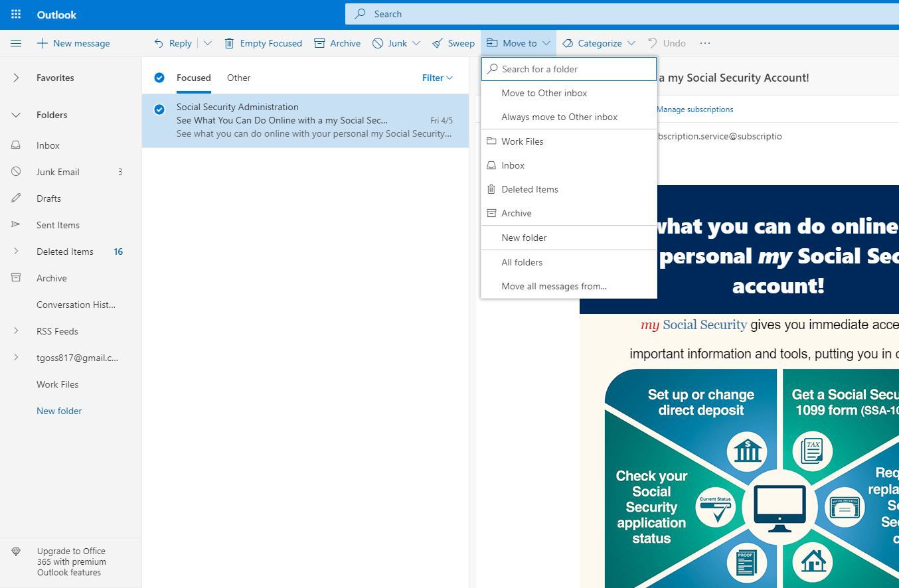899x588 pixels.
Task: Open the Work Files folder in pane
Action: point(57,384)
